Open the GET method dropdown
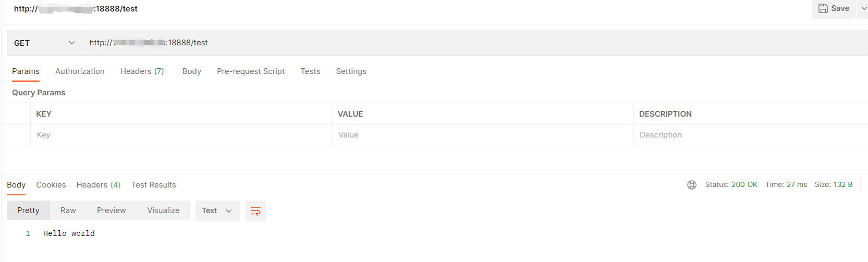This screenshot has width=868, height=262. click(44, 43)
